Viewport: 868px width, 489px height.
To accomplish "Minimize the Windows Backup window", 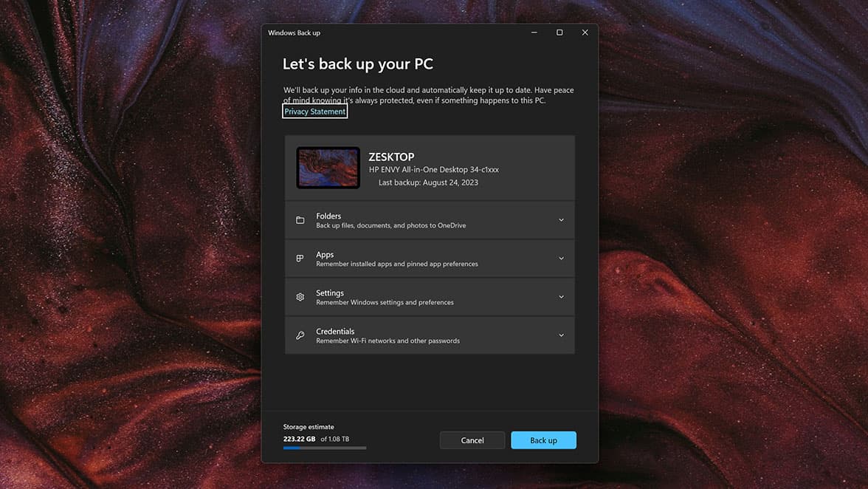I will click(x=534, y=33).
